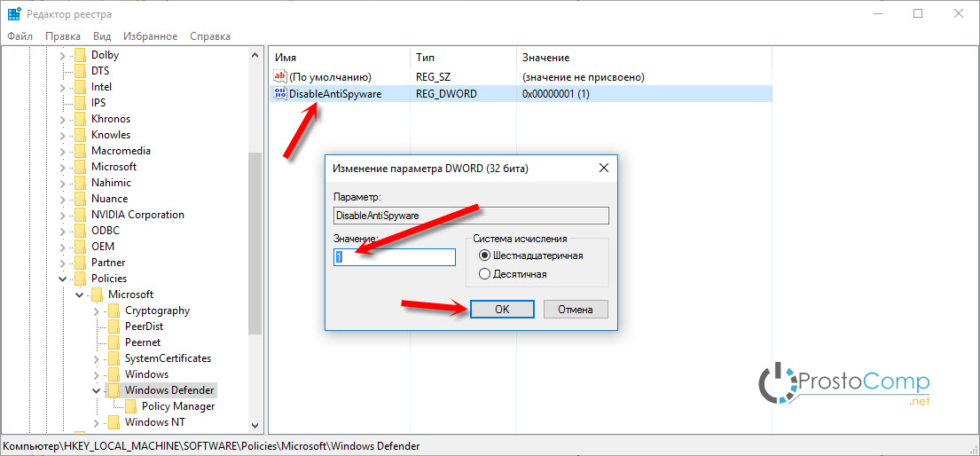
Task: Click the Partner folder icon
Action: click(x=80, y=262)
